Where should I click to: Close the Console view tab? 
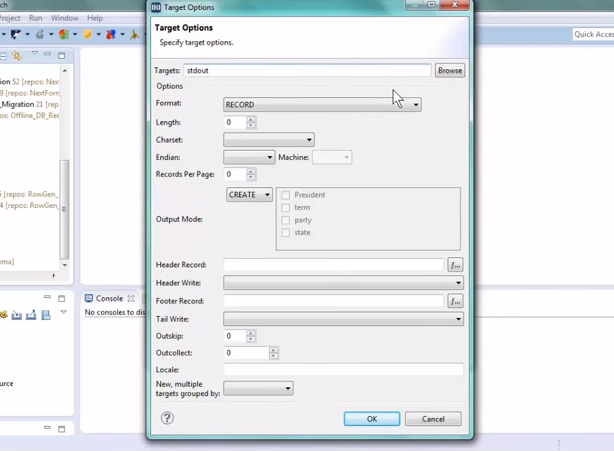coord(131,298)
